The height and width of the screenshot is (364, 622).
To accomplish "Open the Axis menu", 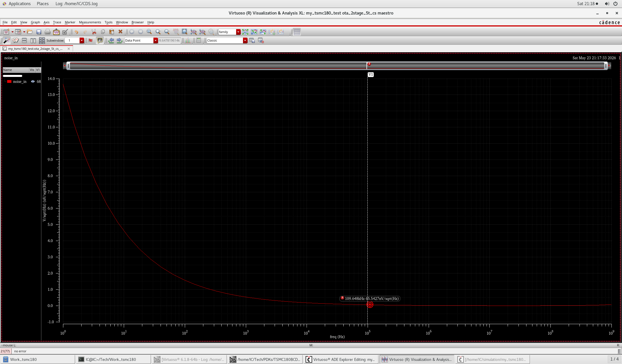I will pyautogui.click(x=46, y=22).
